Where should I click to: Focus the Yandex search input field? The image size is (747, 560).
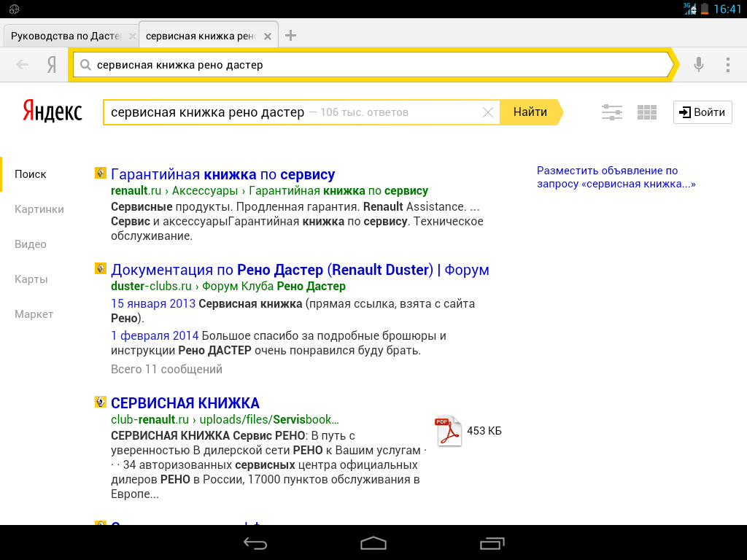(301, 112)
